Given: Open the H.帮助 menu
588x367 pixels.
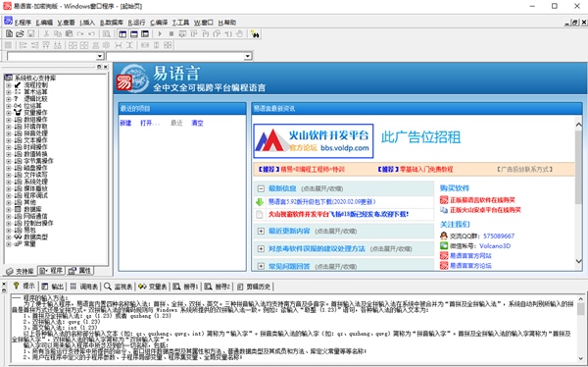Looking at the screenshot, I should coord(227,23).
